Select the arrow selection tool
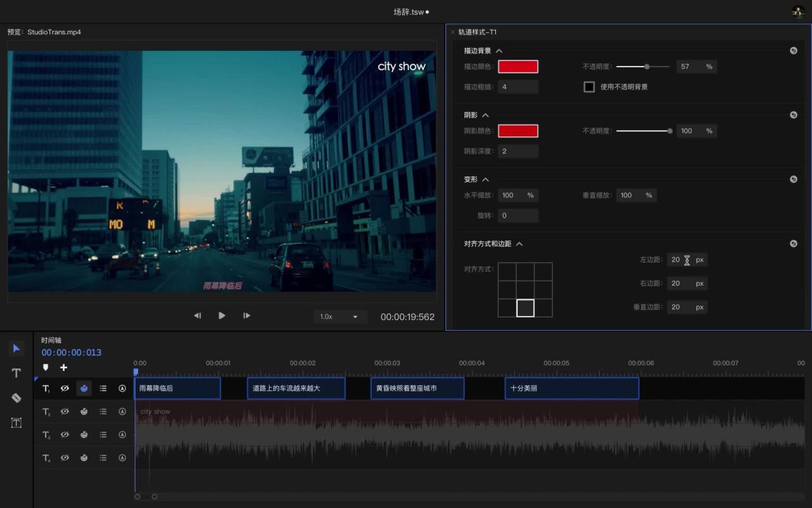812x508 pixels. 16,348
